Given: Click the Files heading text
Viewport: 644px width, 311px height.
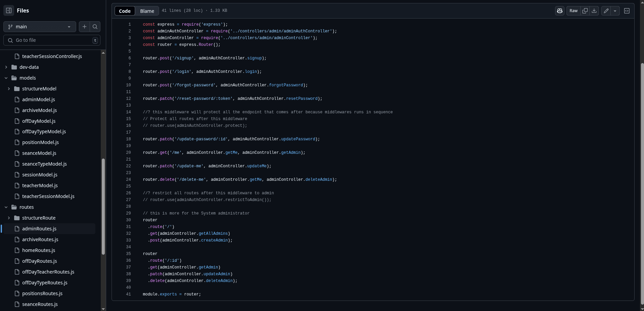Looking at the screenshot, I should click(x=23, y=10).
